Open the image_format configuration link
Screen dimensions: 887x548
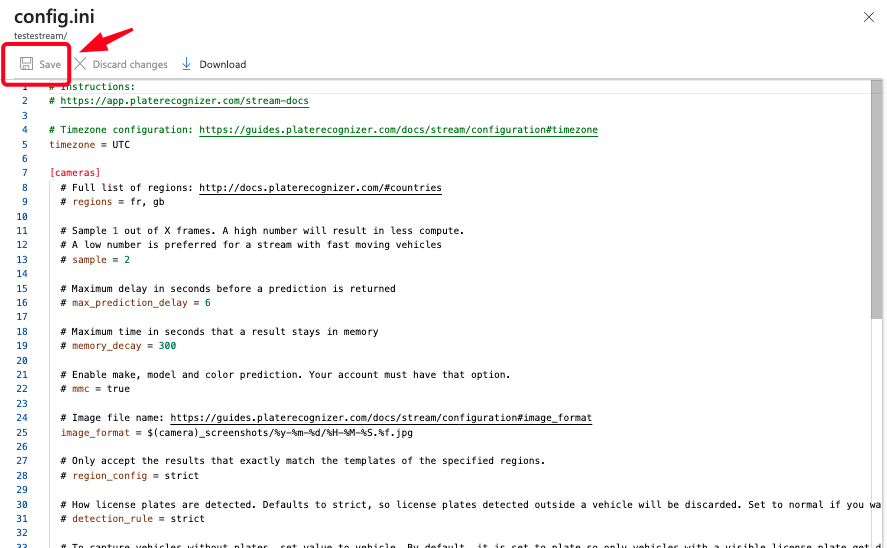point(381,418)
